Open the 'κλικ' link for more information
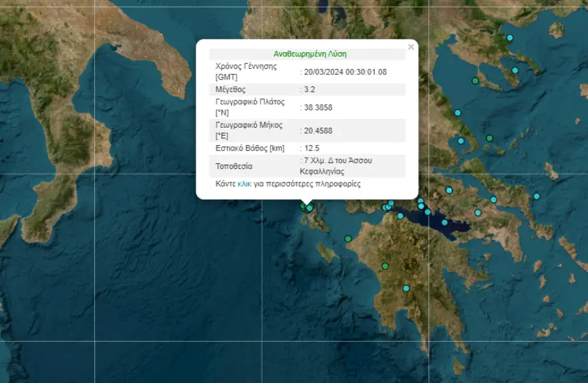The image size is (588, 383). coord(245,183)
